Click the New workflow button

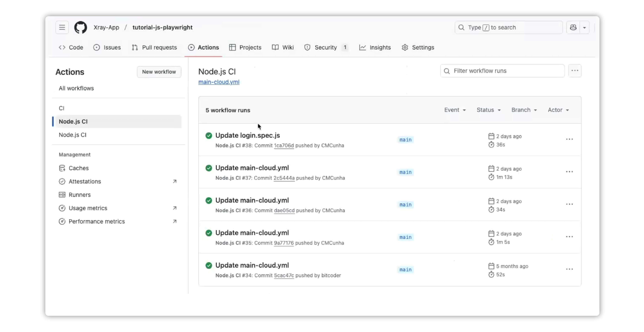click(x=159, y=72)
